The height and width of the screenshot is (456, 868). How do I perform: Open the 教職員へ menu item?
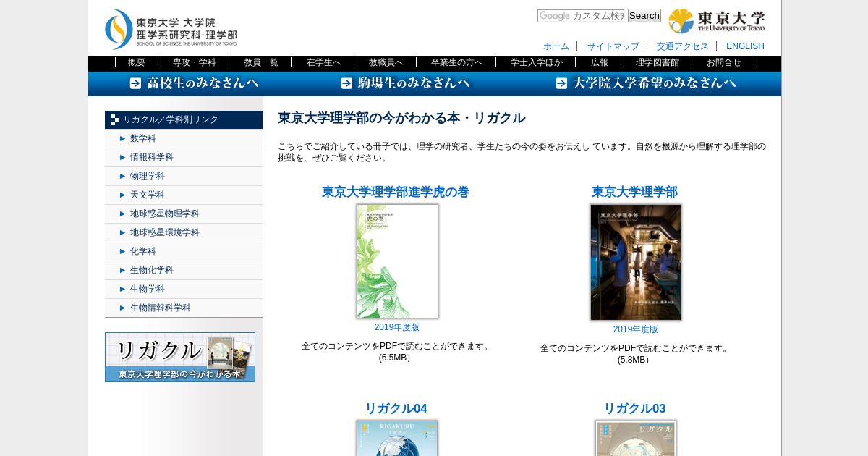pyautogui.click(x=386, y=62)
